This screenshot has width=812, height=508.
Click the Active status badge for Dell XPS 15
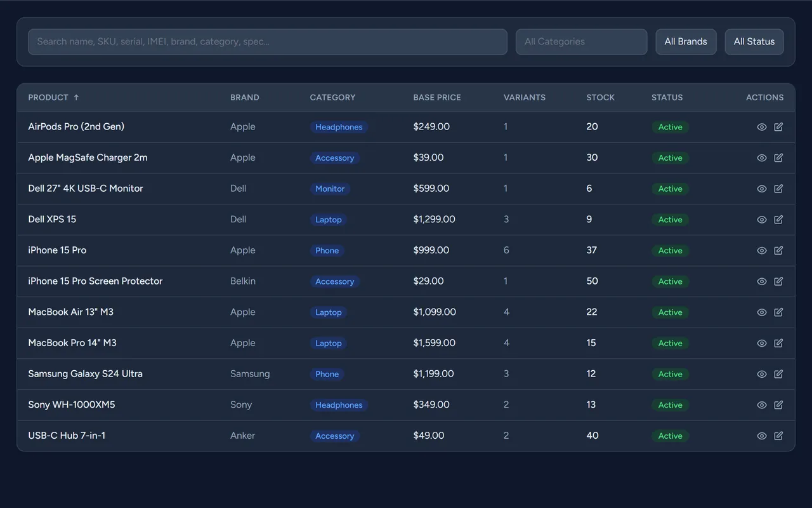(670, 220)
